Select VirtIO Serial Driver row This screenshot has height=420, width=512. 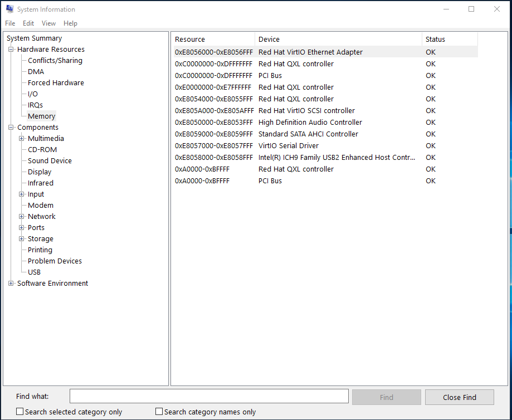point(325,145)
